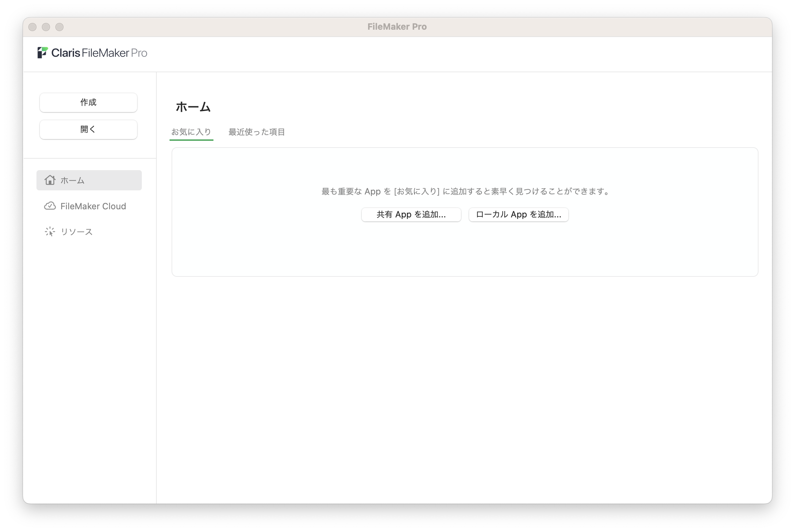Click the house icon beside ホーム
The height and width of the screenshot is (532, 795).
pos(50,180)
